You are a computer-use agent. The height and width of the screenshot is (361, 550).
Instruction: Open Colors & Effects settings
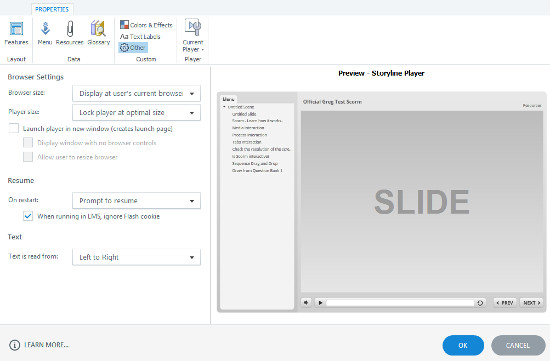[x=146, y=25]
